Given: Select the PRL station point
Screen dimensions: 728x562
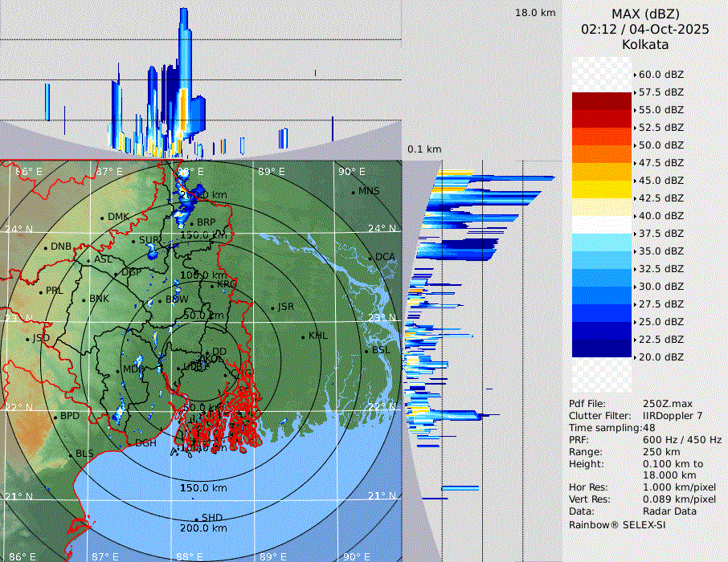Looking at the screenshot, I should (40, 291).
